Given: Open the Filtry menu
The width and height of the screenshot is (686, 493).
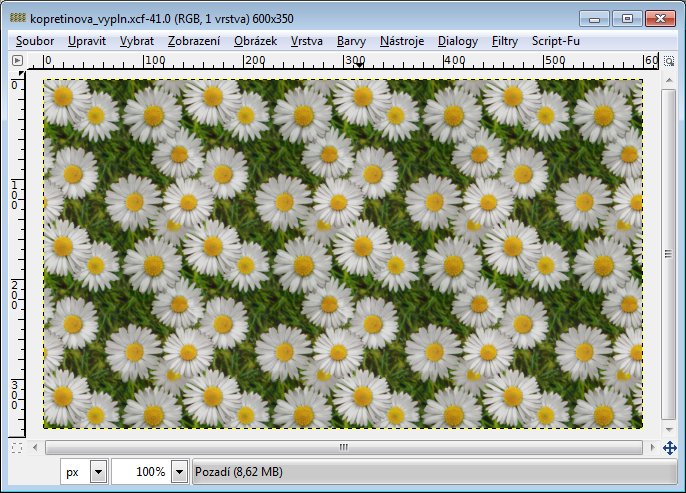Looking at the screenshot, I should 505,41.
